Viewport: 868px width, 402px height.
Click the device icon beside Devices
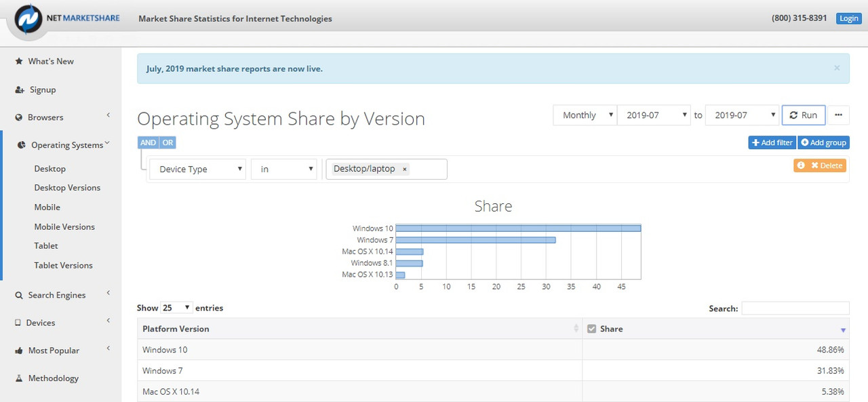click(x=18, y=323)
